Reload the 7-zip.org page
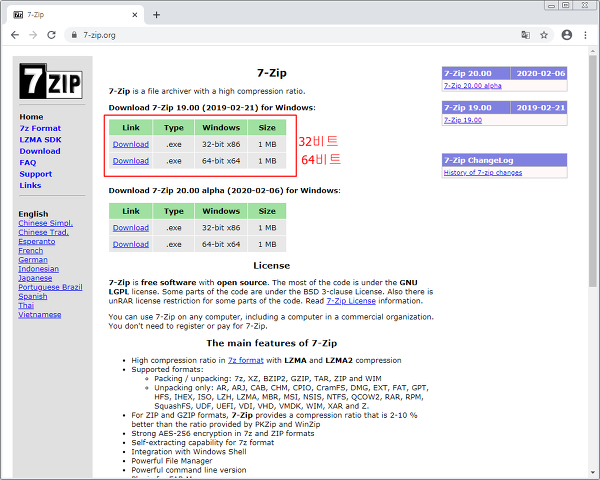This screenshot has width=600, height=480. (51, 35)
